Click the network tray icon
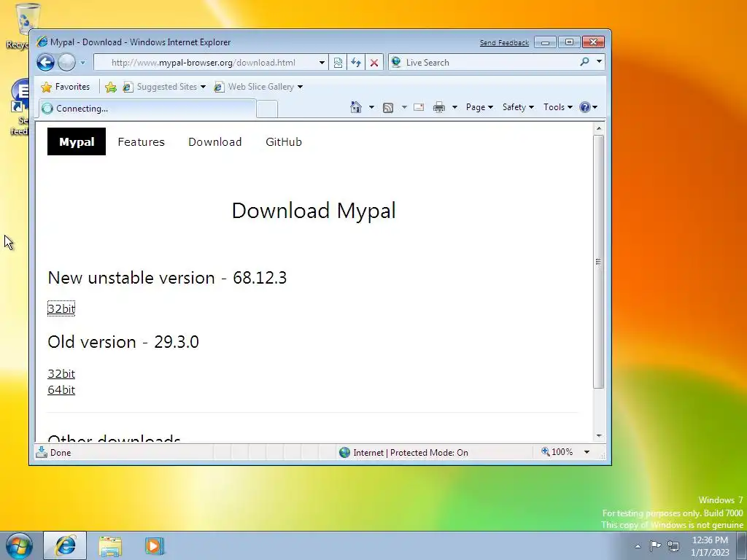The height and width of the screenshot is (560, 747). 673,546
